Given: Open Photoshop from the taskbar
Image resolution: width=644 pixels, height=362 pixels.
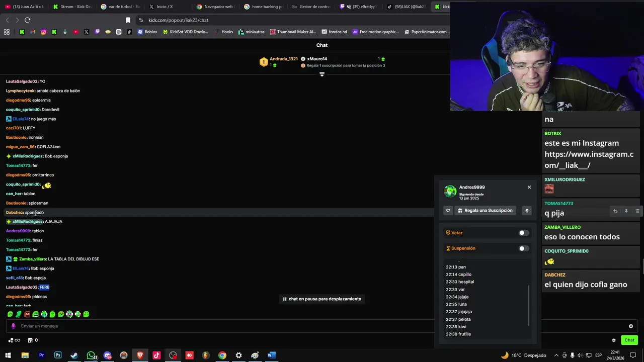Looking at the screenshot, I should click(58, 355).
